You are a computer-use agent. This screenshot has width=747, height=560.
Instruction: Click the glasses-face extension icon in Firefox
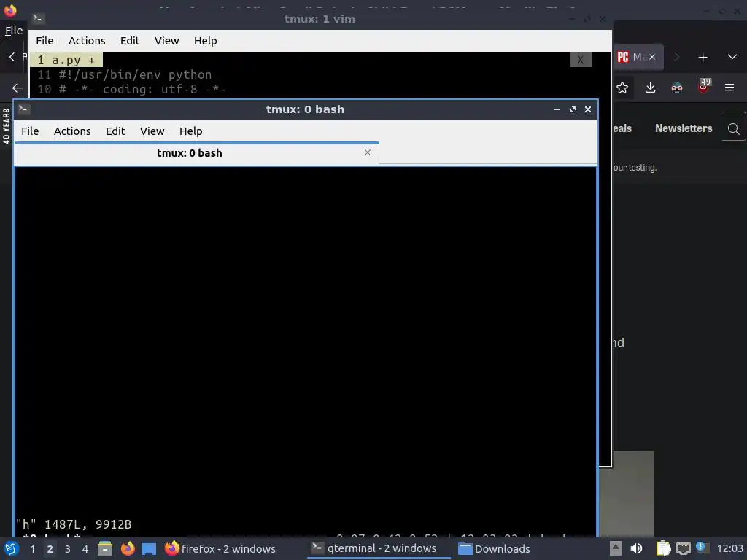677,87
